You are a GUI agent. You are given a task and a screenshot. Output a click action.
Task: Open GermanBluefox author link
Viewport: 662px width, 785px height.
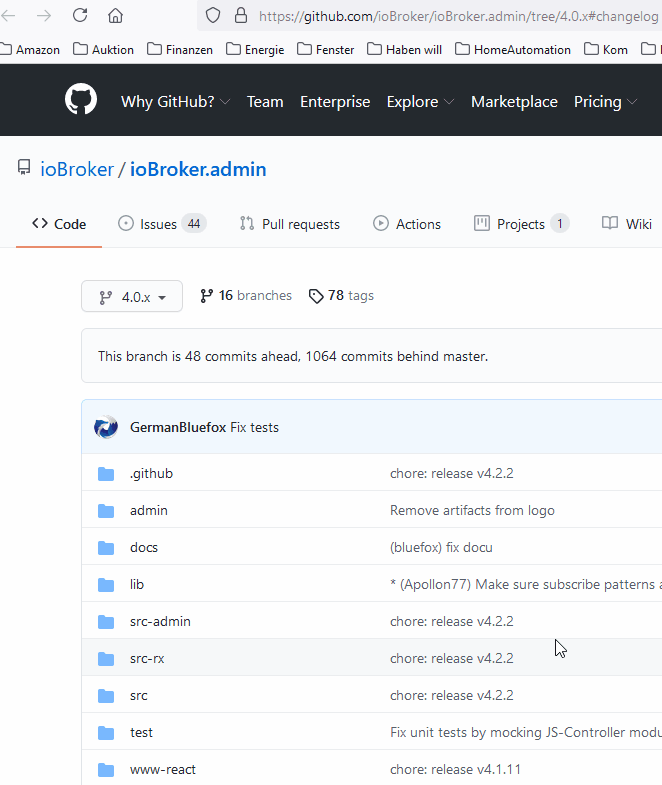[178, 427]
